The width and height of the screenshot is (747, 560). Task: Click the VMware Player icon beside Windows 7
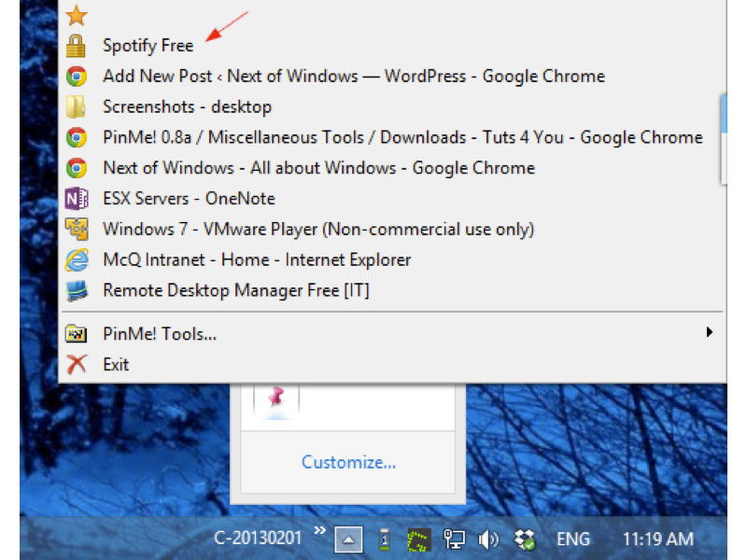(x=77, y=229)
